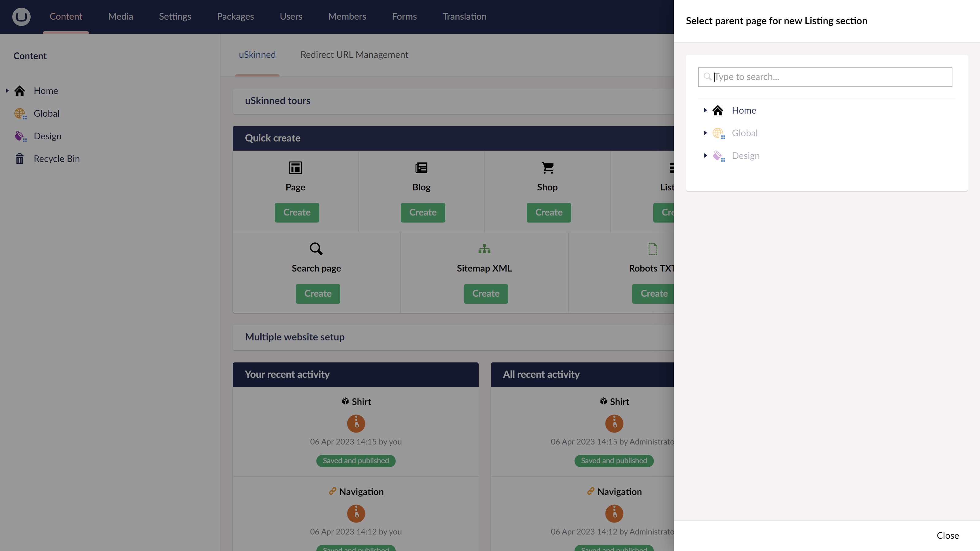
Task: Click the Robots TXT document icon
Action: click(652, 249)
